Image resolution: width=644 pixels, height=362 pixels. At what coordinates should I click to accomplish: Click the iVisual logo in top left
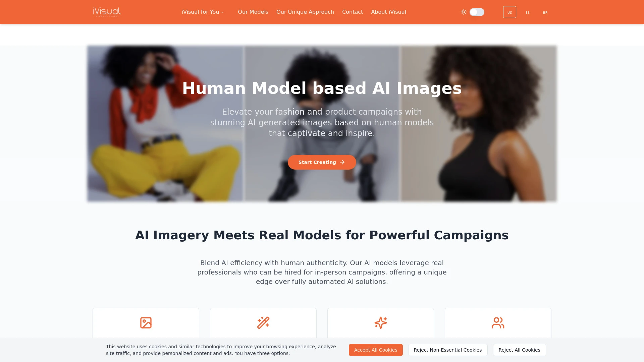(107, 12)
